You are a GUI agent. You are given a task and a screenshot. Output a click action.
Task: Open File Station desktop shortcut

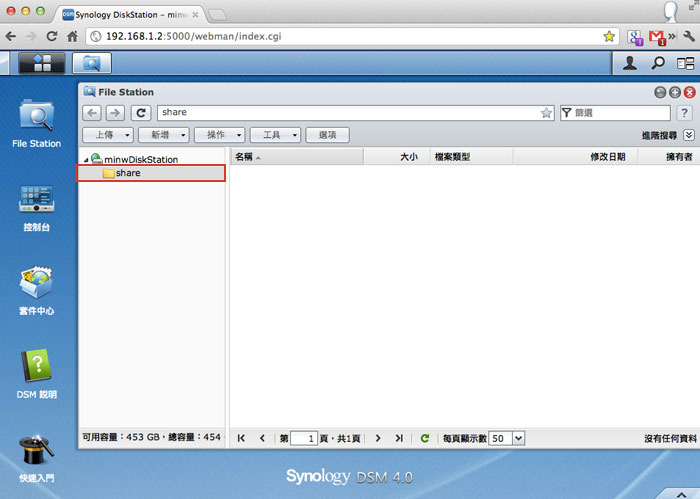(37, 124)
